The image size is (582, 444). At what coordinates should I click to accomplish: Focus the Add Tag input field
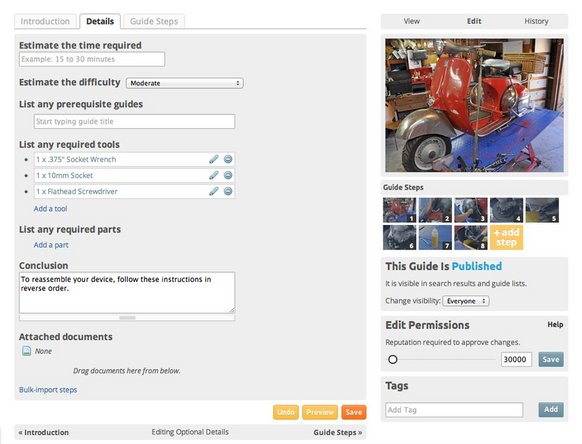(x=454, y=410)
